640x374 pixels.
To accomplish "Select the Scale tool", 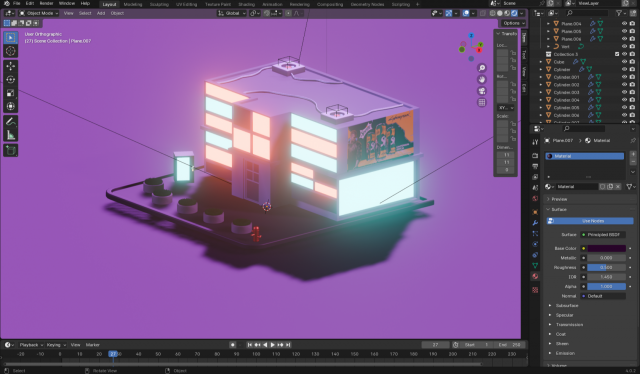I will point(11,93).
